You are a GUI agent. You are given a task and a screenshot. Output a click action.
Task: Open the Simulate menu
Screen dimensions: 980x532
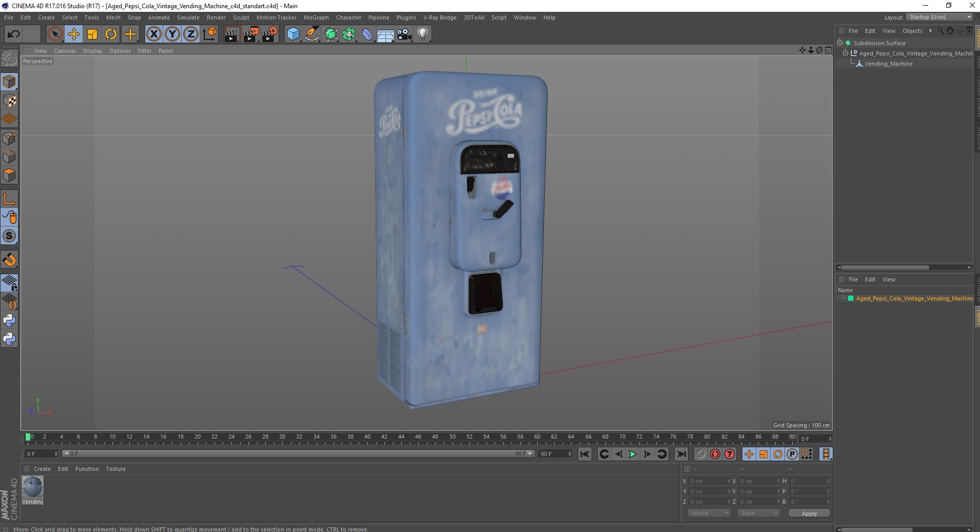(188, 17)
